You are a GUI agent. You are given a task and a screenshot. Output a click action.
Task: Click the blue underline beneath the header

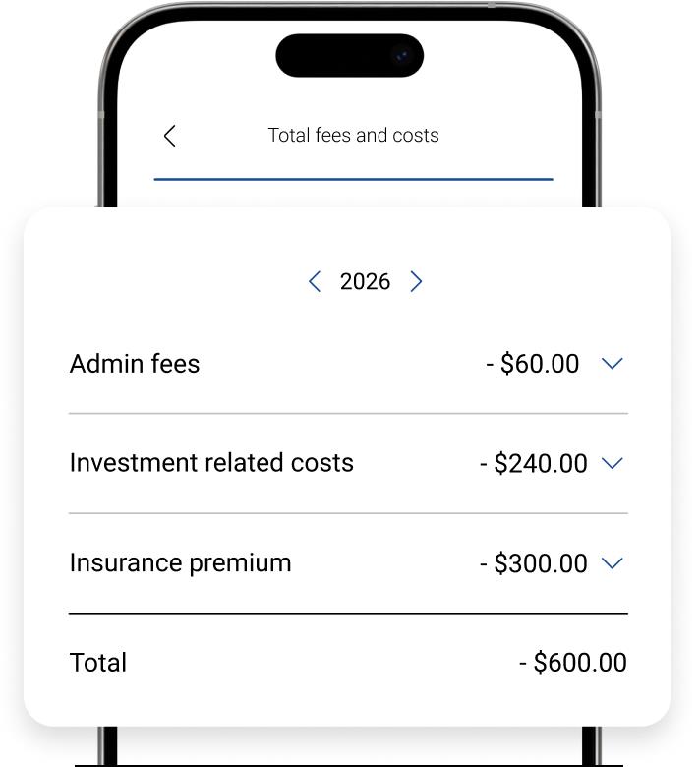pyautogui.click(x=353, y=180)
